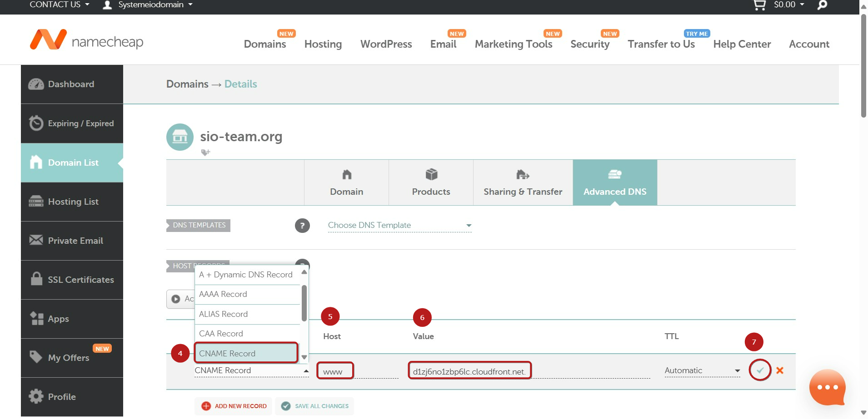Open the Domains top menu
This screenshot has height=419, width=868.
265,44
